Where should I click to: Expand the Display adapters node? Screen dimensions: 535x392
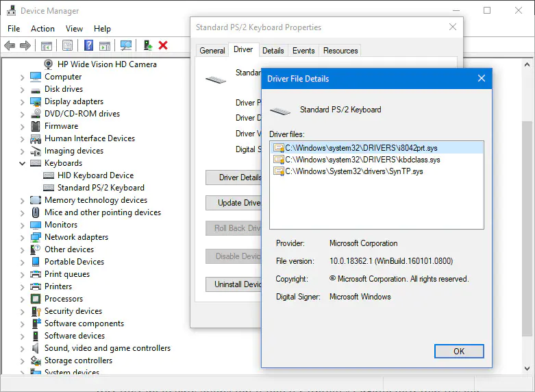coord(23,101)
